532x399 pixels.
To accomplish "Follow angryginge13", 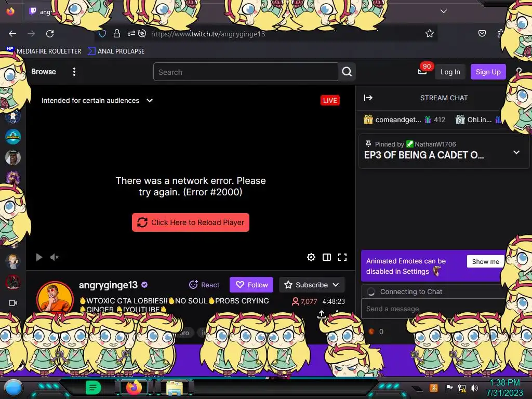I will pyautogui.click(x=251, y=285).
